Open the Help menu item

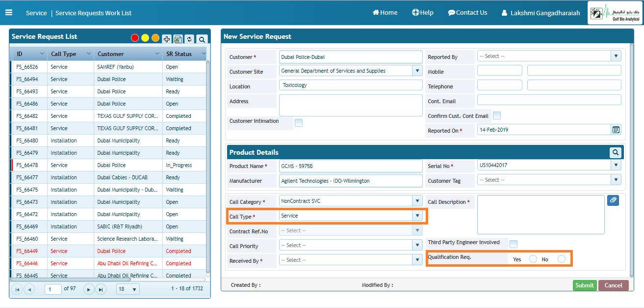[423, 13]
